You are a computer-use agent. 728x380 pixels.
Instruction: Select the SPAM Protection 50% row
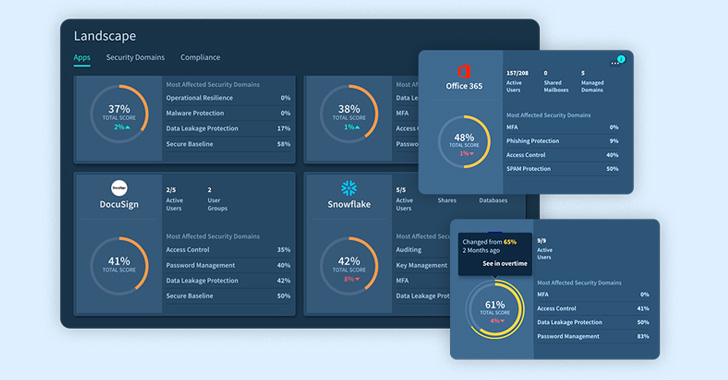(562, 169)
